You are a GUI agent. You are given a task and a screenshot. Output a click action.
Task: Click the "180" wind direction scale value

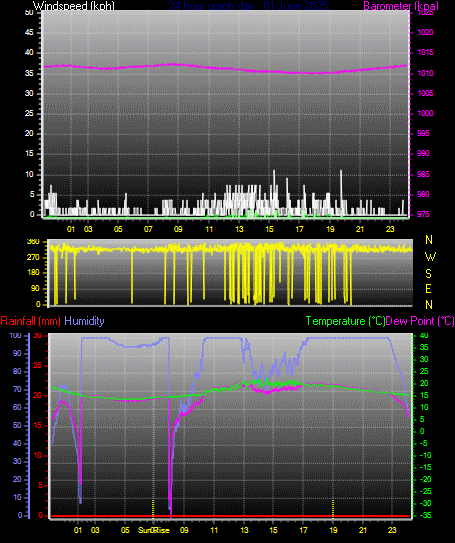click(x=33, y=273)
